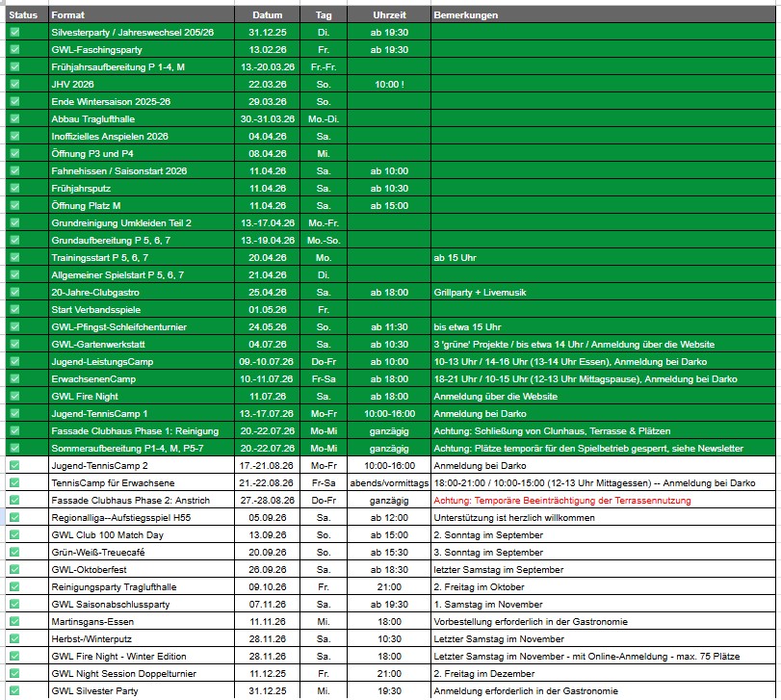781x700 pixels.
Task: Click the checkbox for Fassade Clubhaus Phase 2: Anstrich
Action: (15, 500)
